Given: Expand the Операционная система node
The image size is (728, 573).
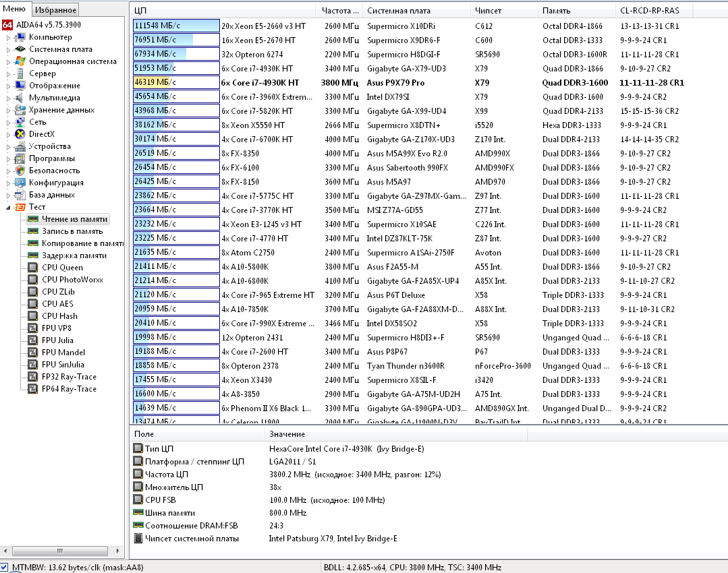Looking at the screenshot, I should [x=8, y=62].
